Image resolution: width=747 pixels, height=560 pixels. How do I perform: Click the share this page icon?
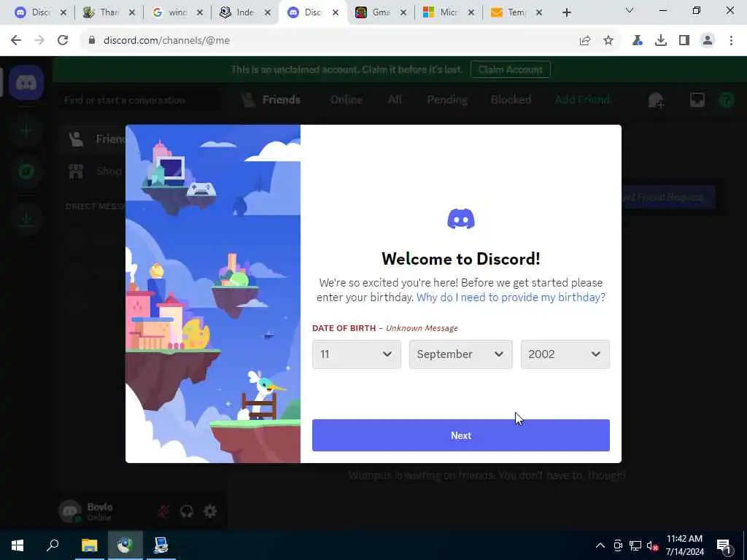[585, 41]
